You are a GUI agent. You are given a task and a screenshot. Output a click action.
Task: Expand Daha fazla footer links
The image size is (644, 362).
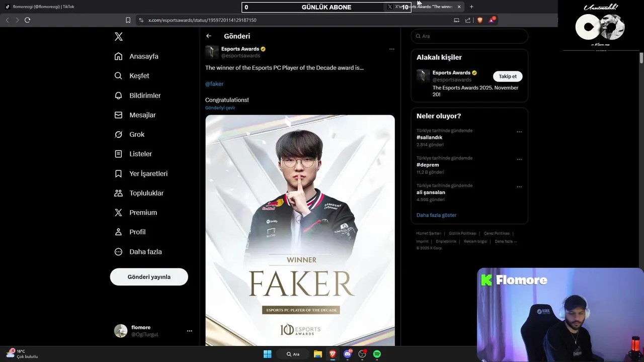tap(506, 241)
